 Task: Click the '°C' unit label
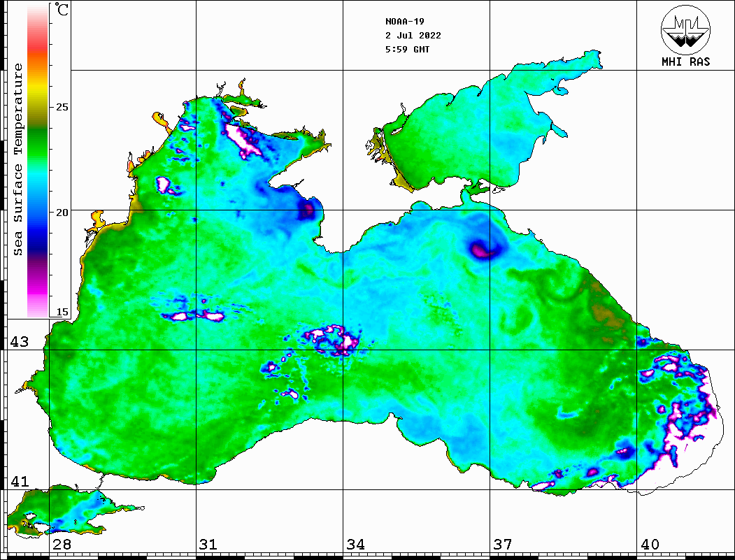(x=62, y=9)
